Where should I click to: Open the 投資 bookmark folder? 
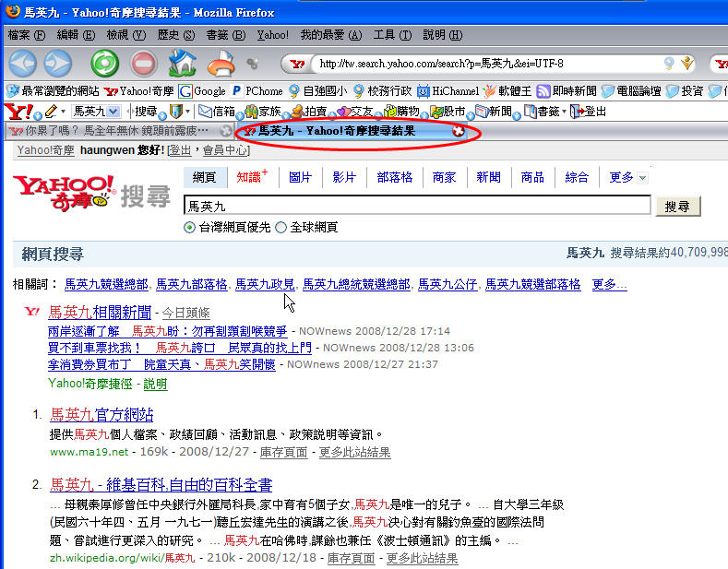pyautogui.click(x=685, y=91)
